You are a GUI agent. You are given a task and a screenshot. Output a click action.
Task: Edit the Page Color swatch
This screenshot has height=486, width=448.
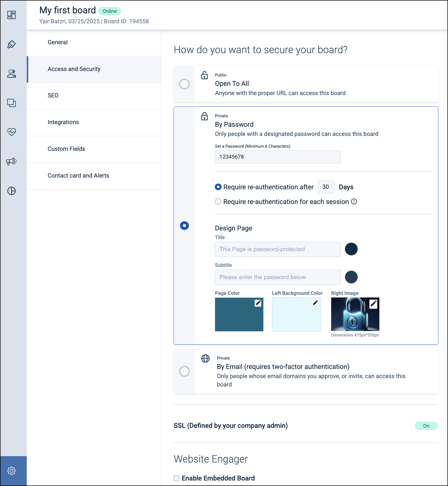[x=258, y=303]
